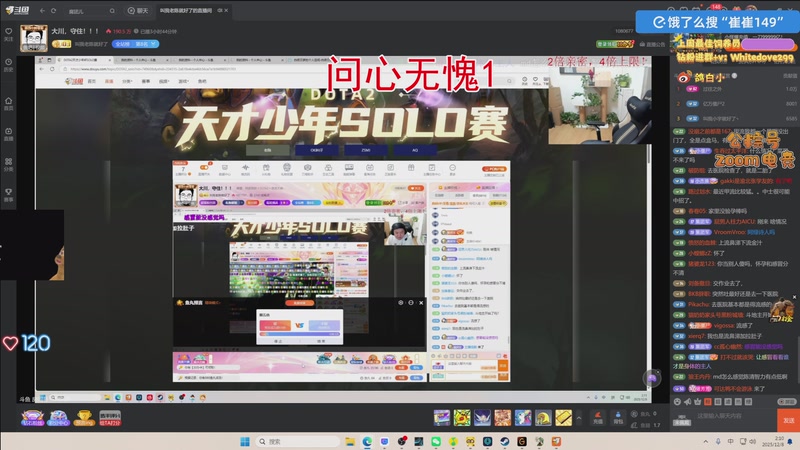
Task: Open the emoji picker in chat toolbar
Action: [678, 402]
